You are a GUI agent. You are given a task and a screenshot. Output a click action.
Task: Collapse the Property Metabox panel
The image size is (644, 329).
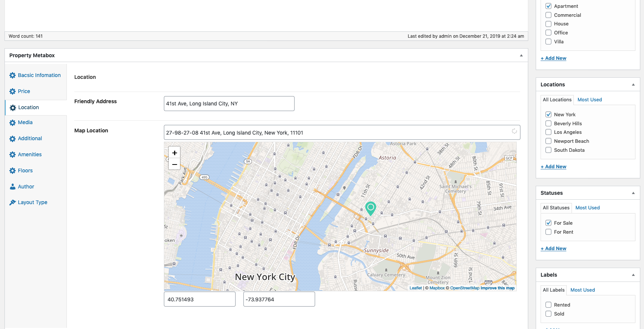pyautogui.click(x=521, y=55)
